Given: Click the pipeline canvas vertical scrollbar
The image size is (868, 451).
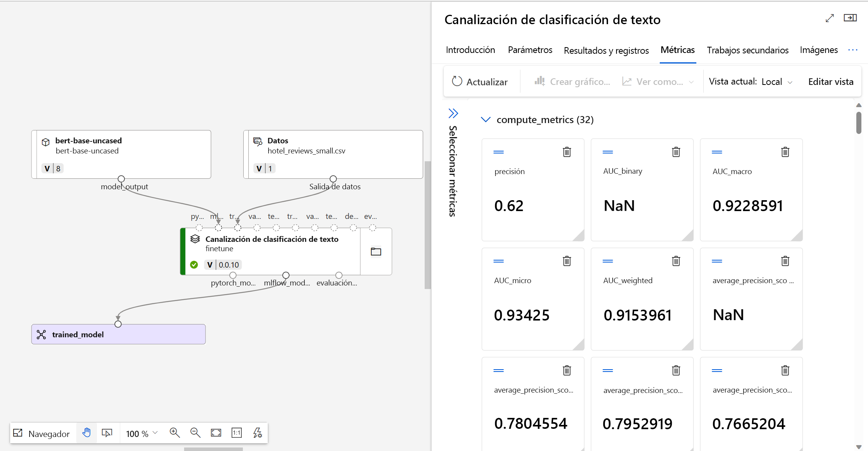Looking at the screenshot, I should (427, 225).
